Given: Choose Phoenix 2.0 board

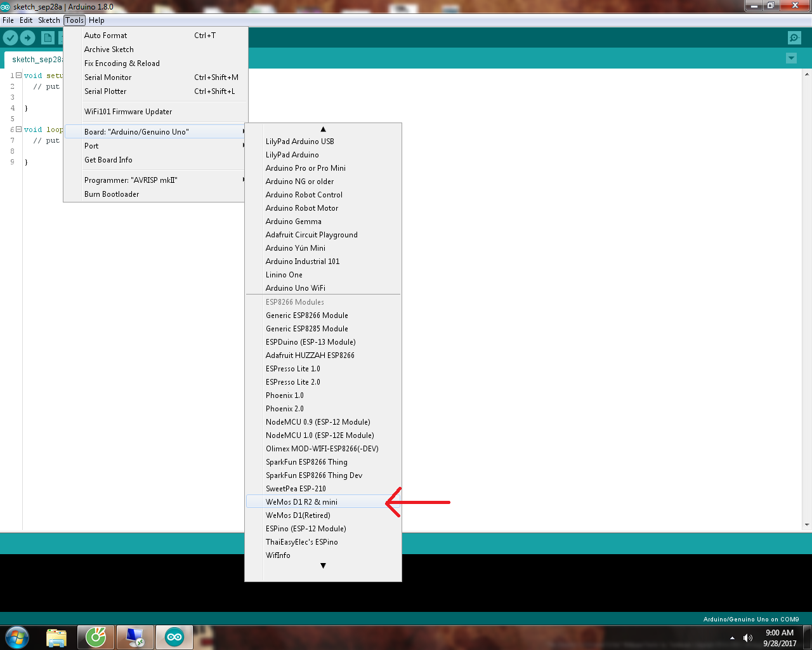Looking at the screenshot, I should (323, 409).
